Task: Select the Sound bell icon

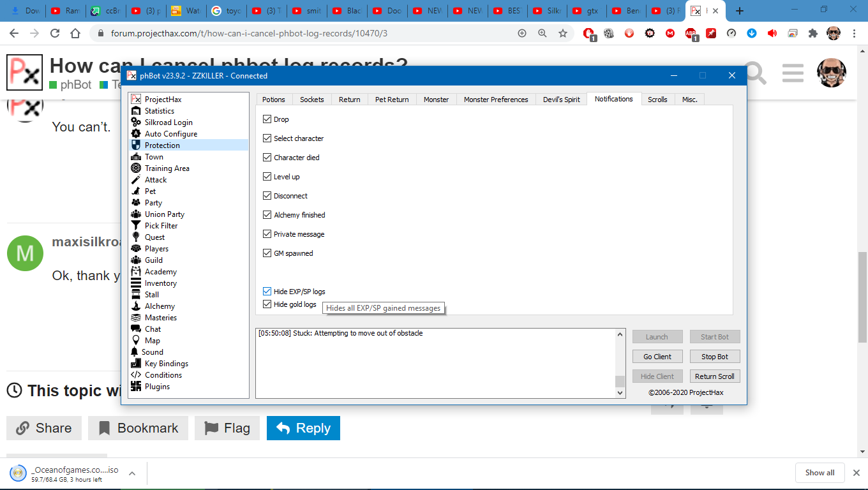Action: pyautogui.click(x=135, y=352)
